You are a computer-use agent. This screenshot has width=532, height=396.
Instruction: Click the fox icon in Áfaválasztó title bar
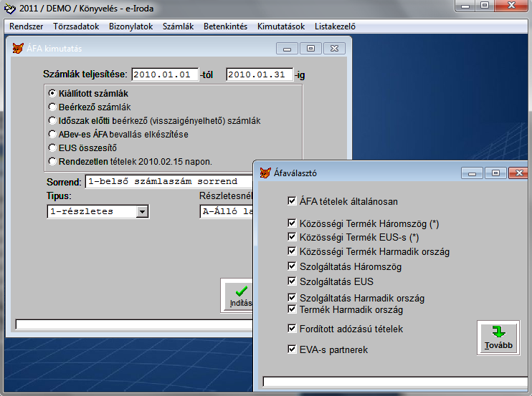[x=266, y=173]
